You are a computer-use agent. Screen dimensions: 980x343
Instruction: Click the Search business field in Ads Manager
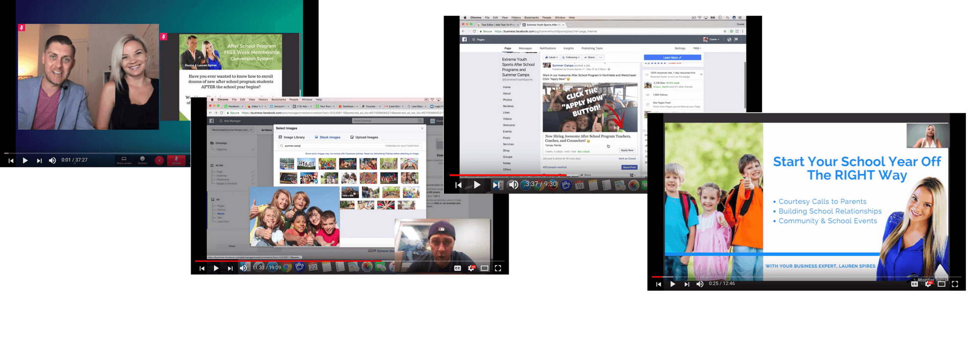(x=387, y=121)
